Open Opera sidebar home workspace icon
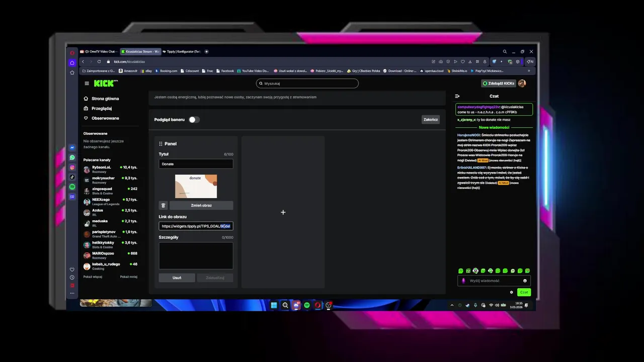Screen dimensions: 644x362 click(x=72, y=63)
